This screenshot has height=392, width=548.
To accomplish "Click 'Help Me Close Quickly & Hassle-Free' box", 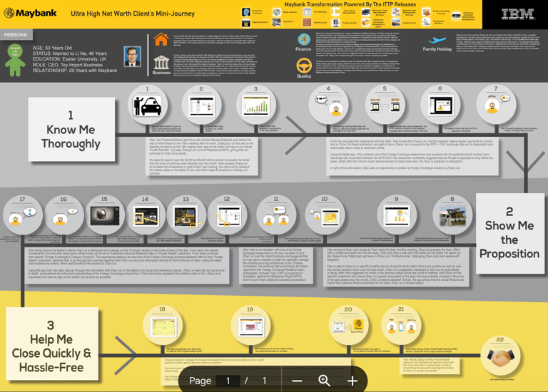I will pos(52,344).
